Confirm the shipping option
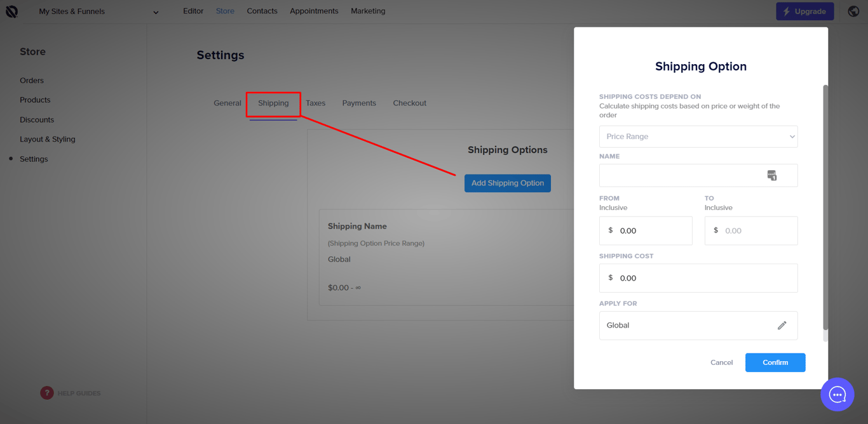 point(775,362)
